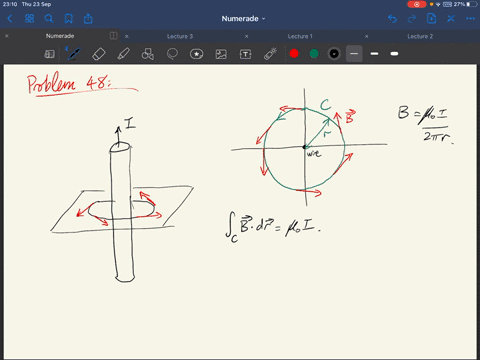
Task: Select the Shapes tool
Action: coord(148,54)
